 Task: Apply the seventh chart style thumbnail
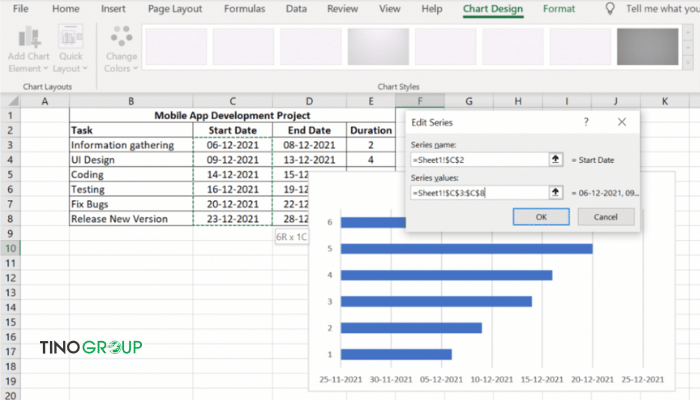580,46
